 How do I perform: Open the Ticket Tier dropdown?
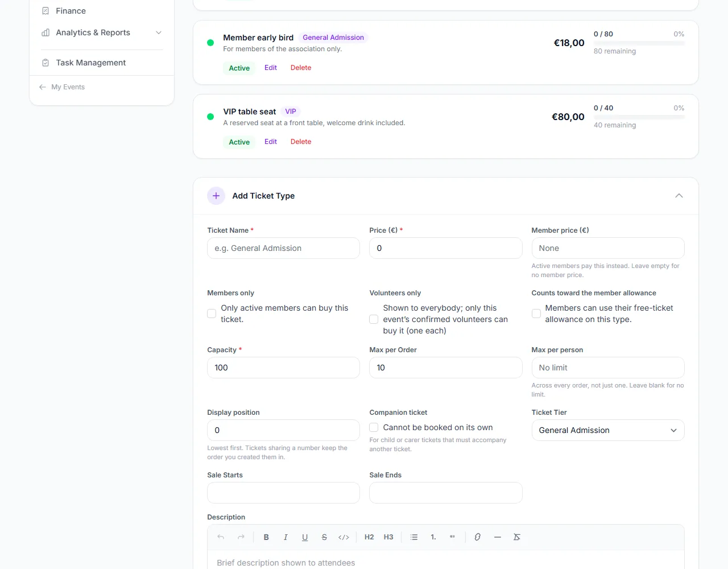point(608,430)
